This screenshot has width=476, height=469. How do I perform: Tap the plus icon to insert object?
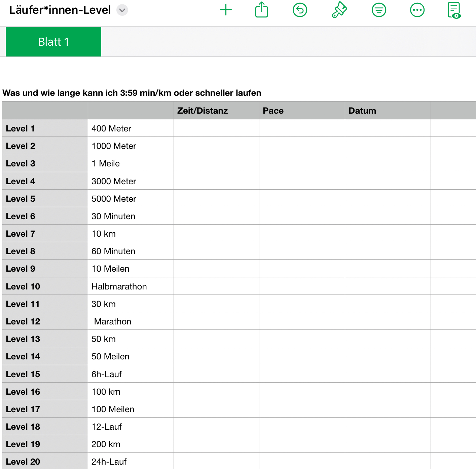pos(226,10)
